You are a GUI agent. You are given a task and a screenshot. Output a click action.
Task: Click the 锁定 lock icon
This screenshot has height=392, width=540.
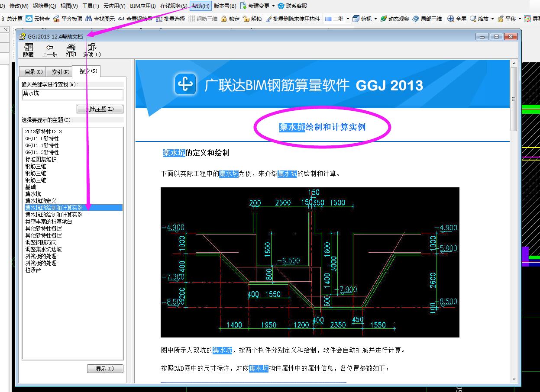[230, 19]
